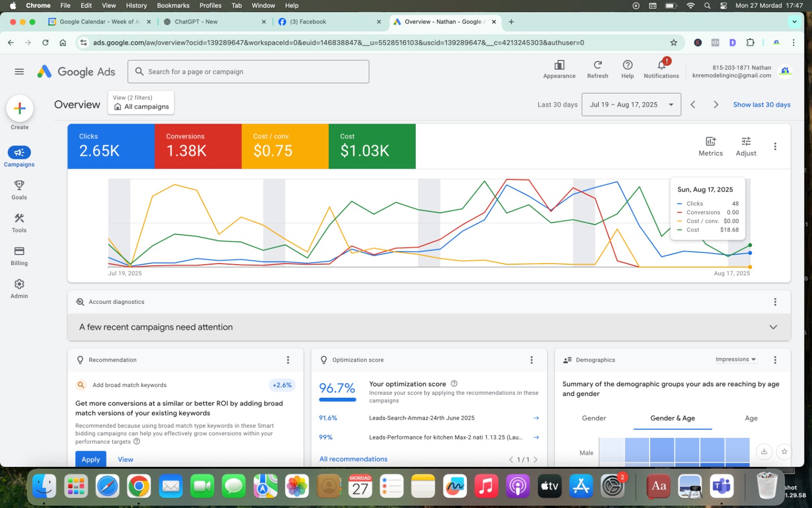Image resolution: width=812 pixels, height=508 pixels.
Task: Open the date range dropdown
Action: 631,105
